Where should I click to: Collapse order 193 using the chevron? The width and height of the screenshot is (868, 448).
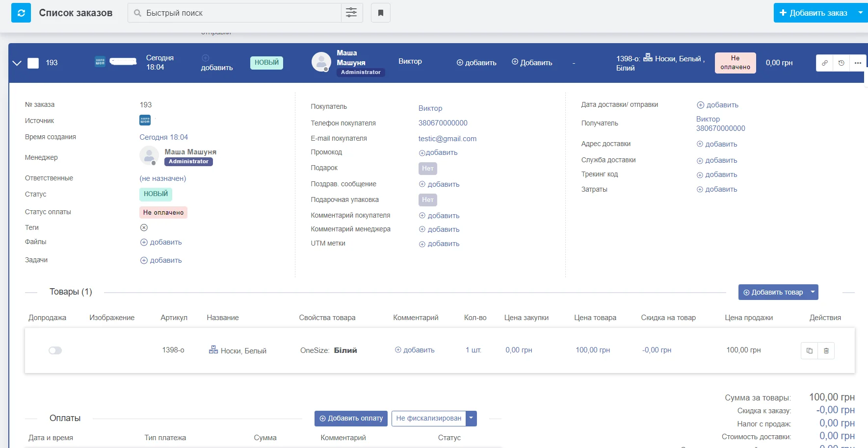(17, 63)
